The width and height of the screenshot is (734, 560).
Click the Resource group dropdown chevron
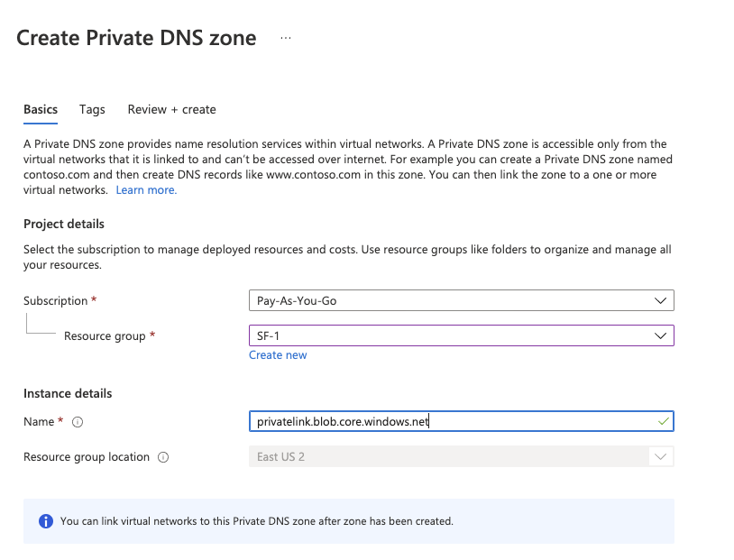click(x=661, y=335)
